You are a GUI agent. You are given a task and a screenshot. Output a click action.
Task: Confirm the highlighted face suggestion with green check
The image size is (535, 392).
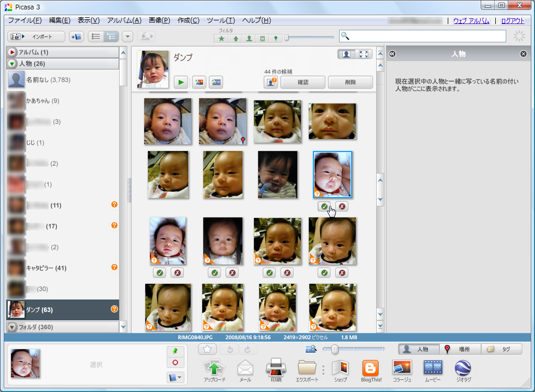click(324, 206)
